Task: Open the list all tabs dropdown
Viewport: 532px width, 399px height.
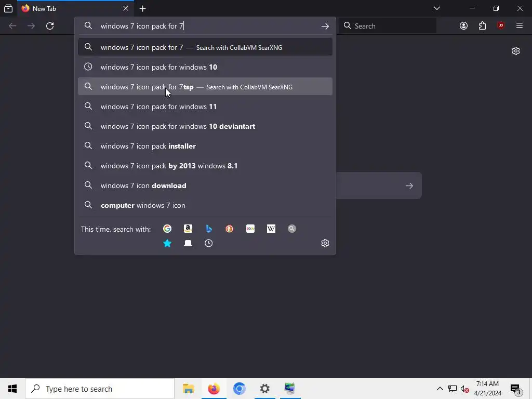Action: 437,8
